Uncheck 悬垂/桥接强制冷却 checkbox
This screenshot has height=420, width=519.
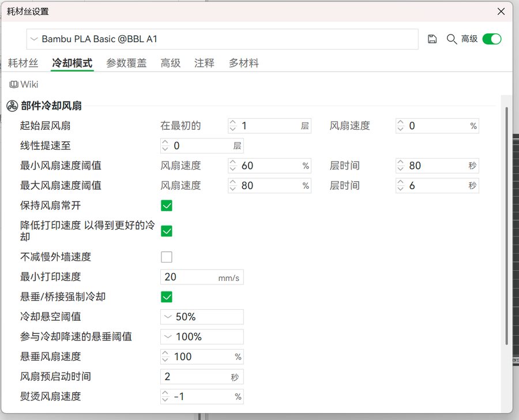tap(167, 297)
